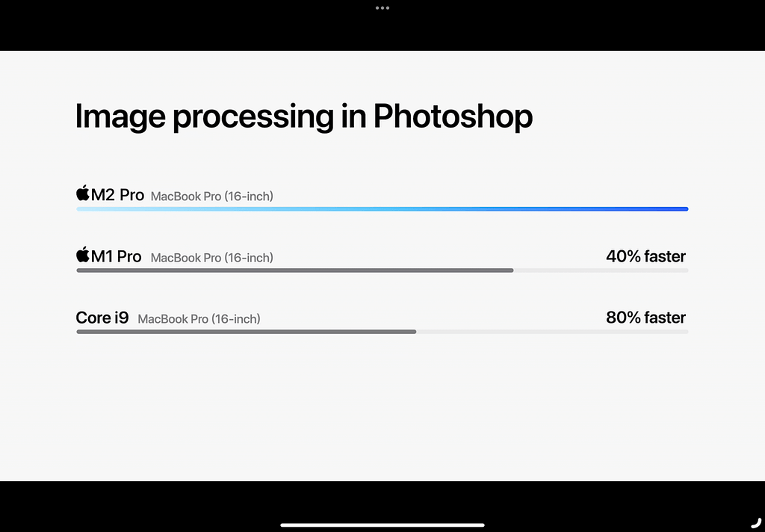Image resolution: width=765 pixels, height=532 pixels.
Task: Click the Core i9 label
Action: (x=102, y=318)
